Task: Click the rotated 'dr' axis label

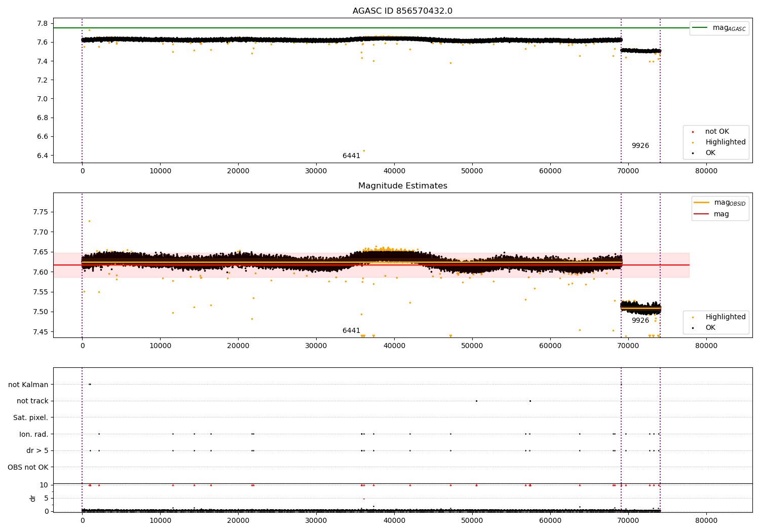Action: (33, 498)
